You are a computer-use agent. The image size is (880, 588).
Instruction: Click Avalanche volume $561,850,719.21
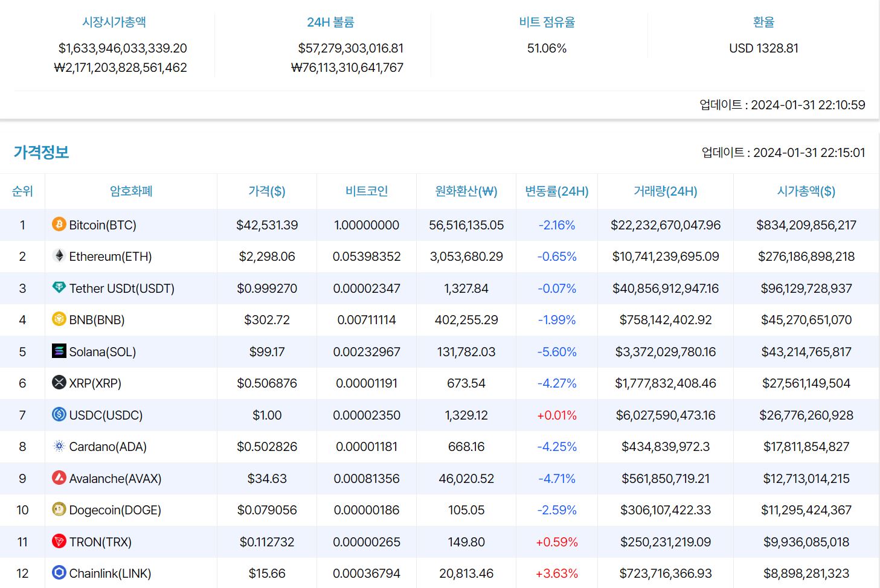(666, 479)
